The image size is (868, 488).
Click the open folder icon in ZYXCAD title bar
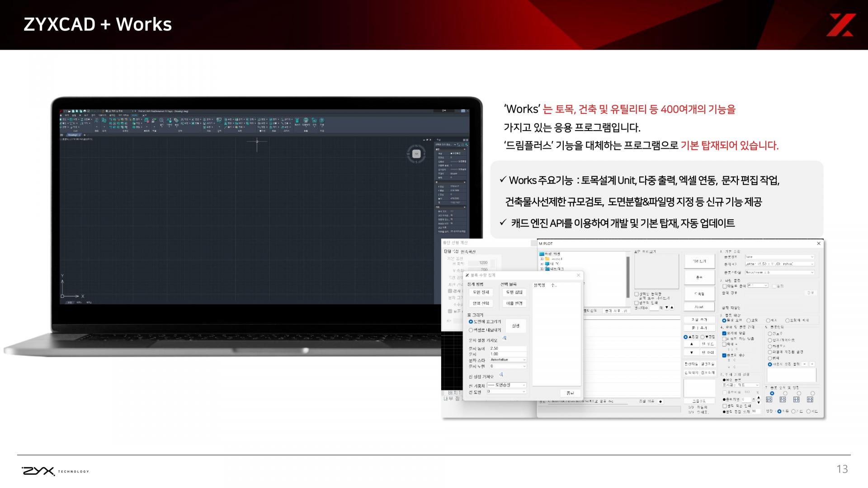click(69, 111)
